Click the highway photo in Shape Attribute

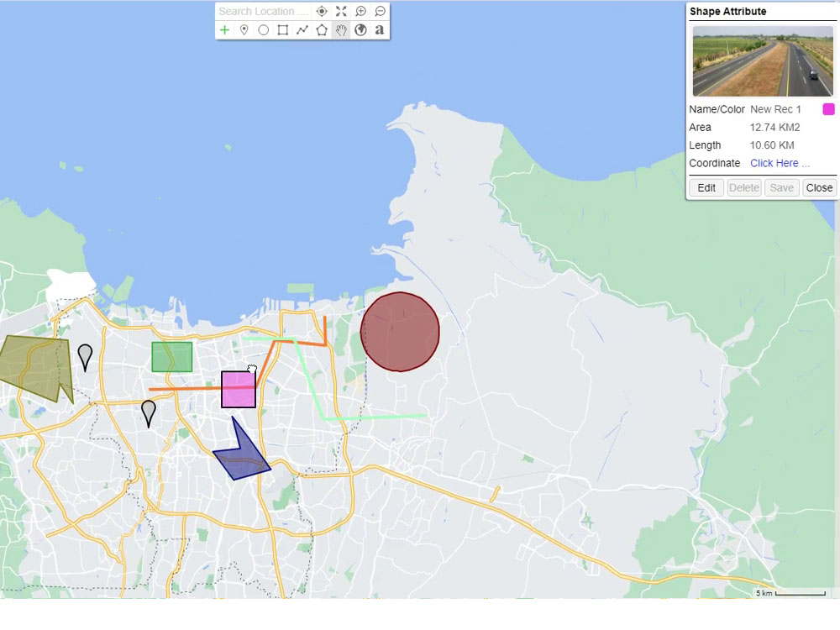(x=763, y=61)
